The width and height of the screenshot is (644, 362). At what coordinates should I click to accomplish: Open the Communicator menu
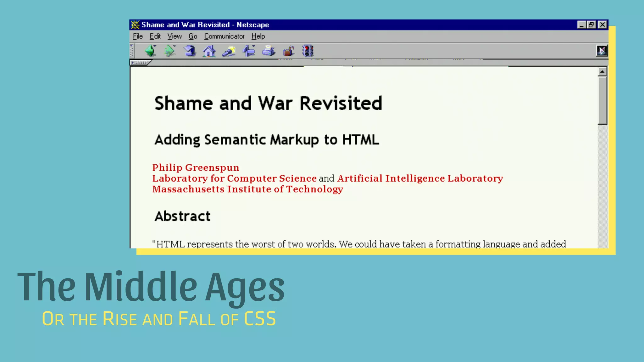pos(224,36)
